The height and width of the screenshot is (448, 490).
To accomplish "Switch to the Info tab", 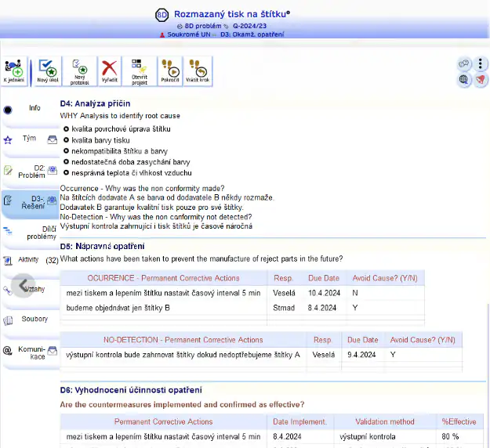I will click(34, 108).
